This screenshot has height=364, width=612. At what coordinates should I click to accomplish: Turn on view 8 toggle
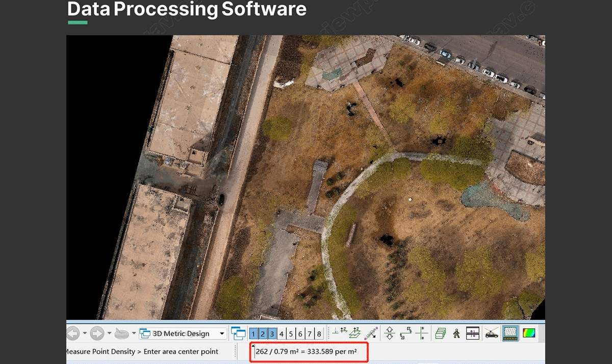click(x=319, y=334)
